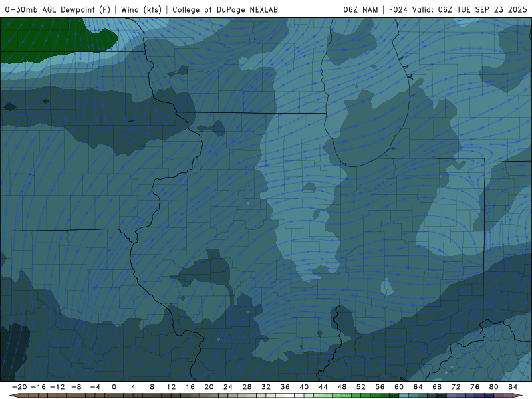This screenshot has width=532, height=399.
Task: Click the 80 label on the color scale
Action: [x=494, y=387]
